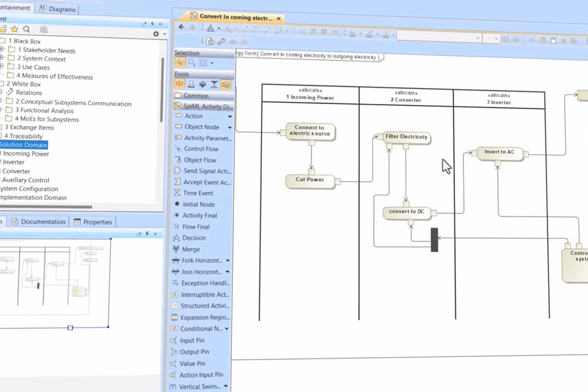Expand the Action palette dropdown arrow
The image size is (588, 392).
pos(230,116)
